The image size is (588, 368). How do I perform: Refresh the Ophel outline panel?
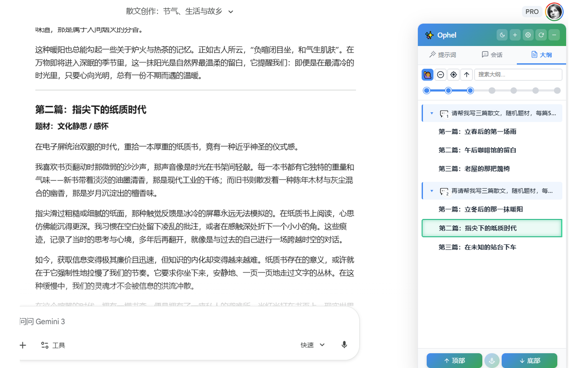click(540, 34)
